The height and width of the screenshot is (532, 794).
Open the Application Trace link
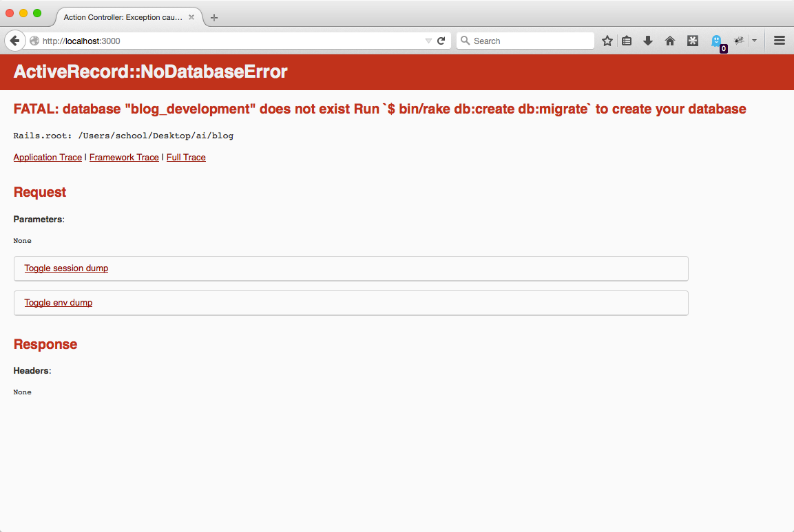[47, 157]
